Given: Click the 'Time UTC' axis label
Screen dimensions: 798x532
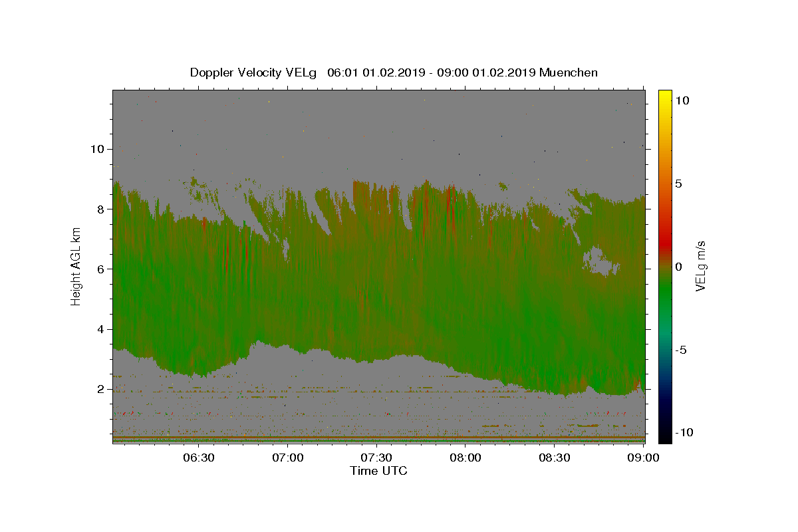Looking at the screenshot, I should (378, 471).
